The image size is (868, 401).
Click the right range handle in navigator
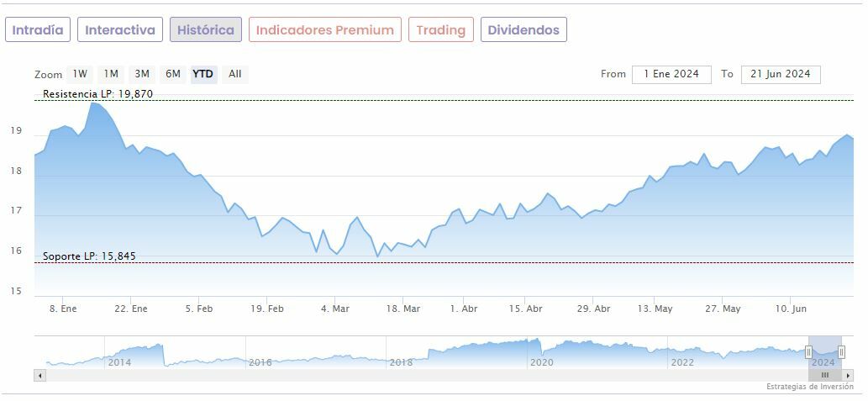(841, 352)
